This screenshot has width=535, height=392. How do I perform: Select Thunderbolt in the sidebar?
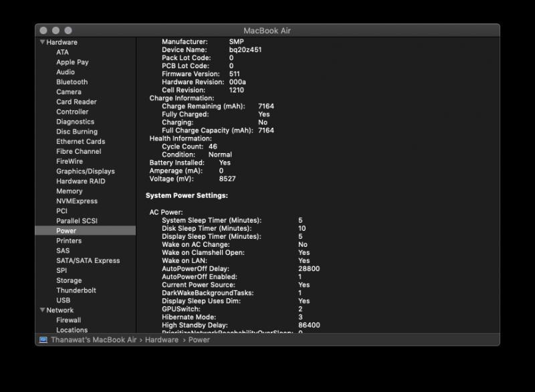click(76, 290)
